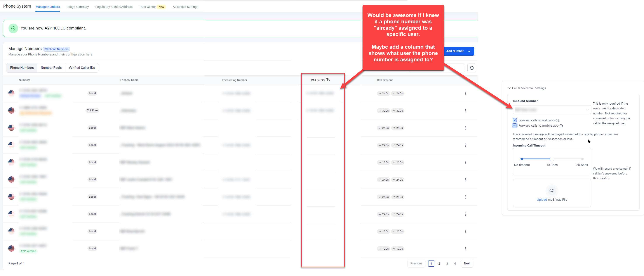Click the Incoming Call Timeout slider handle
This screenshot has width=644, height=276.
[552, 159]
